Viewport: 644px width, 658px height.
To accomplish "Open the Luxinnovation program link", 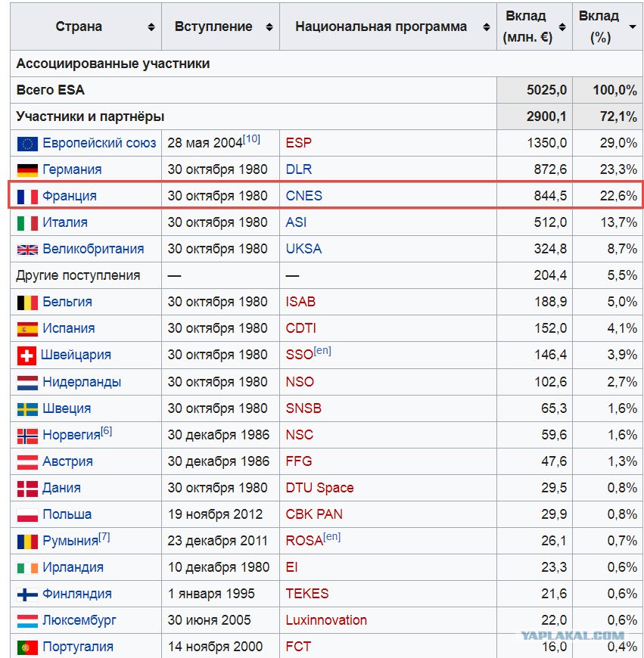I will tap(327, 621).
